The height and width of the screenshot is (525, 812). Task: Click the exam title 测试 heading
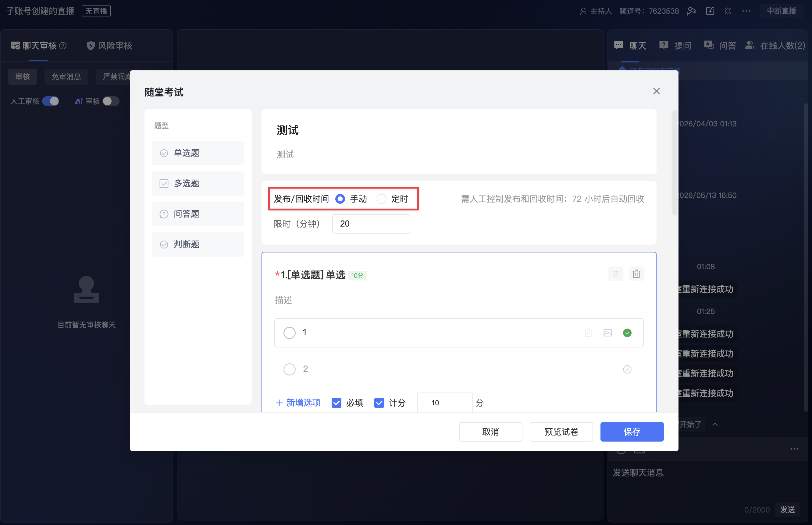(x=288, y=130)
